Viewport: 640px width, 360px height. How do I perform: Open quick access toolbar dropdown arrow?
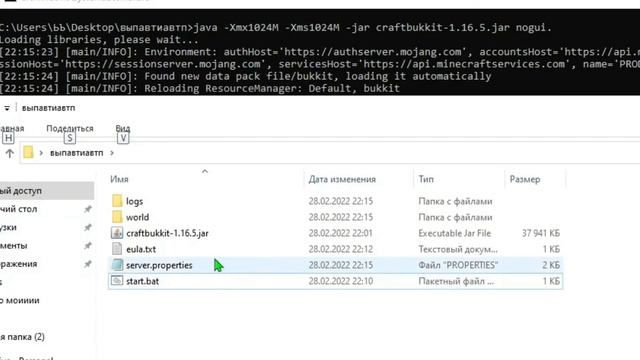pos(7,108)
